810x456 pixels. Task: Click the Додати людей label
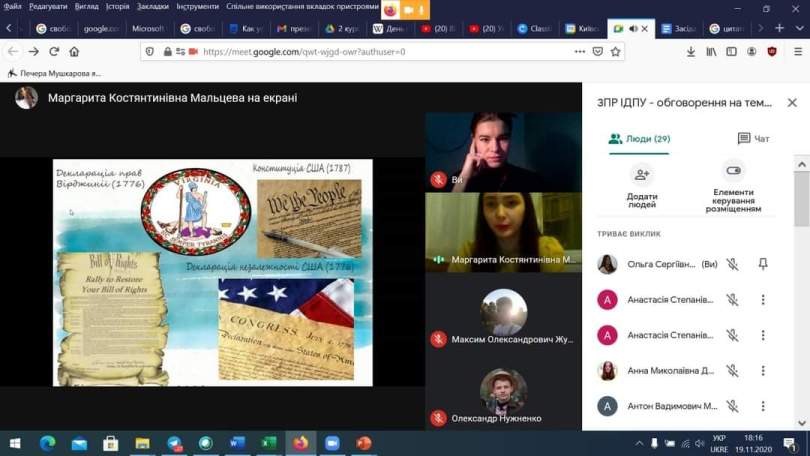642,200
